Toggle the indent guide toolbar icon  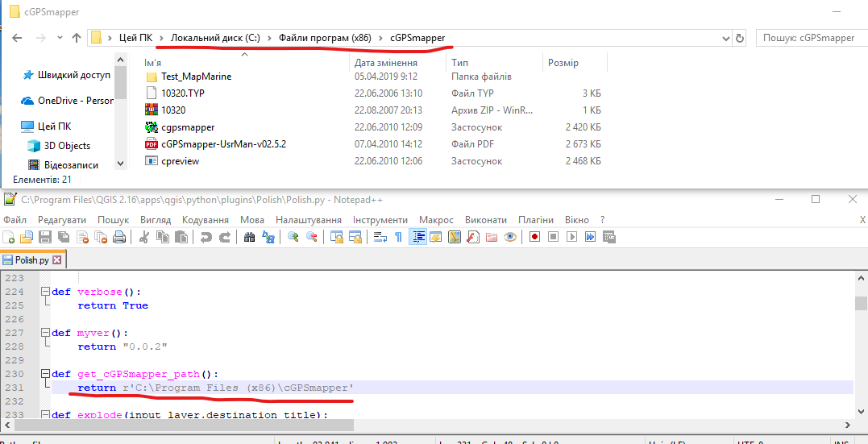[x=417, y=237]
